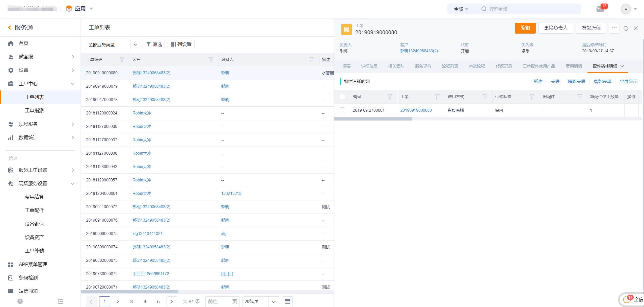Expand the 设置 menu chevron
Viewport: 644px width, 307px height.
click(73, 70)
